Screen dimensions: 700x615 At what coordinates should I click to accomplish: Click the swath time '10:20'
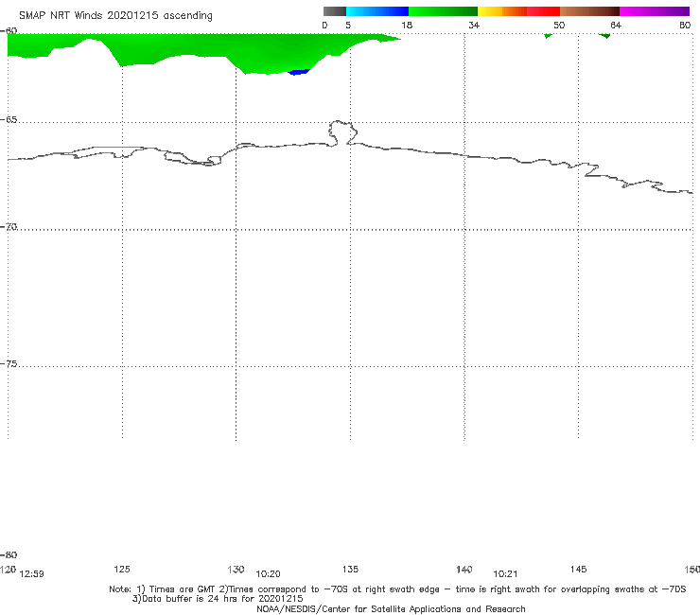pos(268,574)
